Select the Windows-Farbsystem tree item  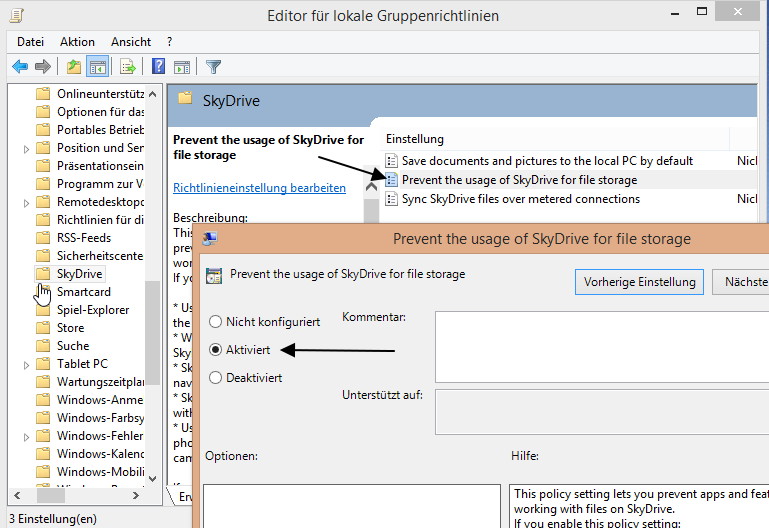(x=100, y=418)
